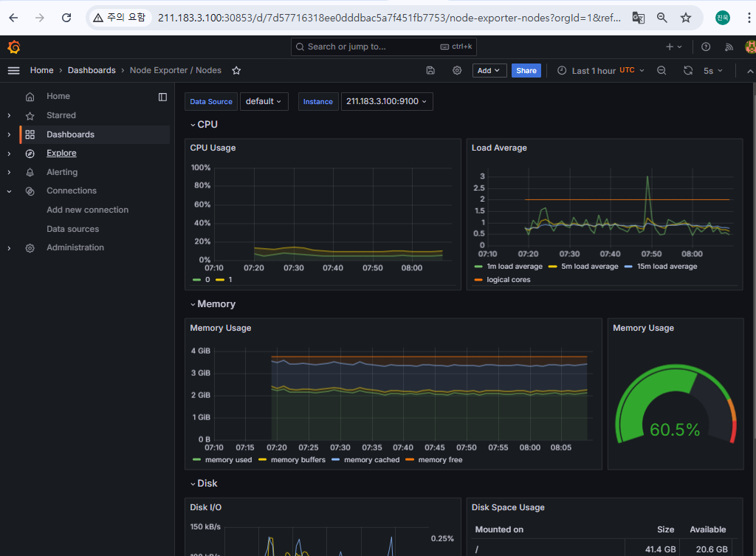Viewport: 756px width, 556px height.
Task: Open browser zoom magnifier icon
Action: (x=662, y=18)
